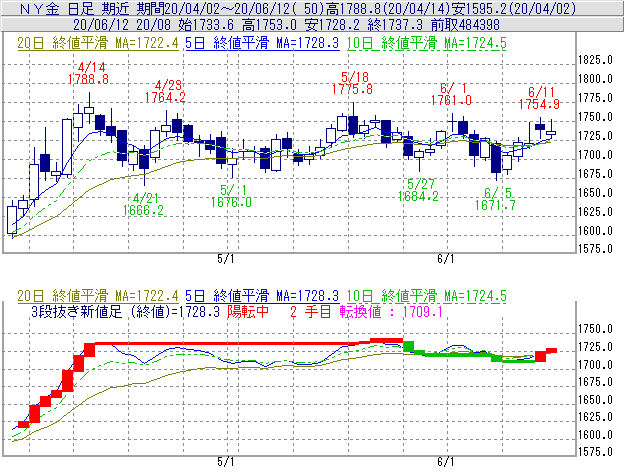Click the 前取484398 volume text

click(x=466, y=25)
